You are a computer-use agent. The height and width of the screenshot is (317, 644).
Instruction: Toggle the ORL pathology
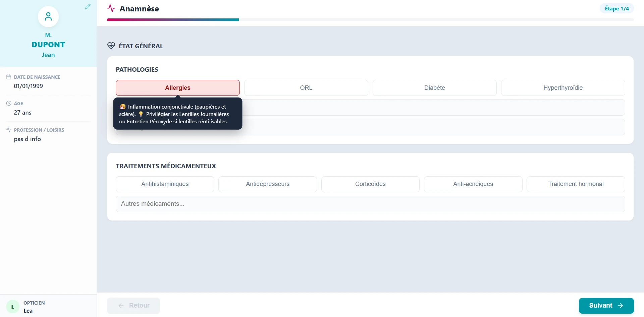click(x=306, y=88)
